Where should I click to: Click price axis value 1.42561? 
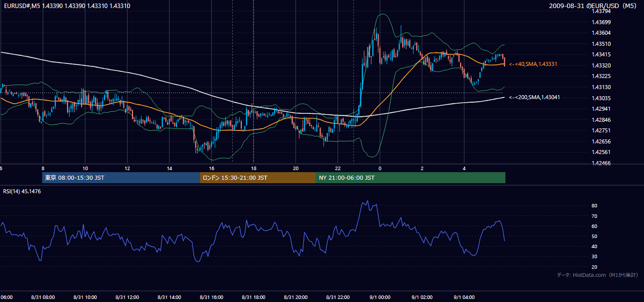601,152
